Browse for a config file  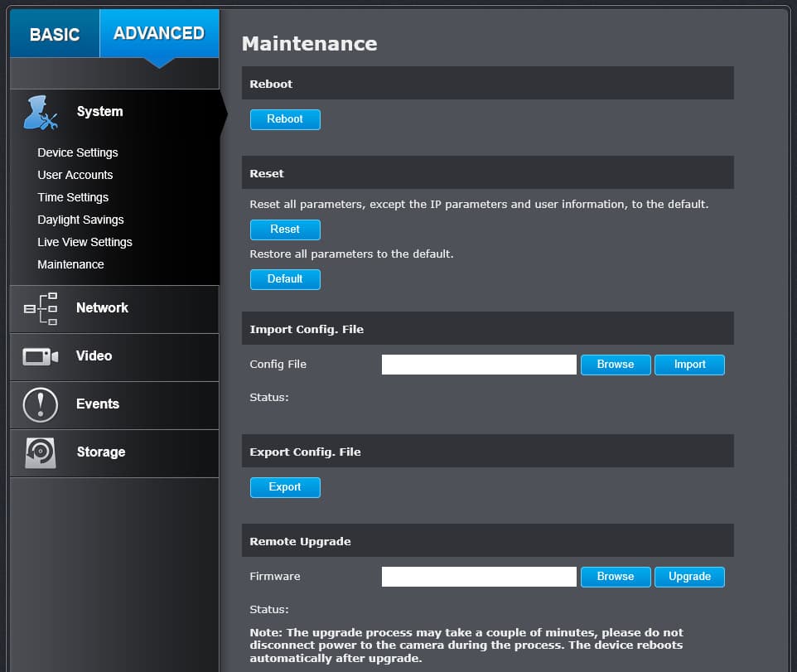[616, 365]
